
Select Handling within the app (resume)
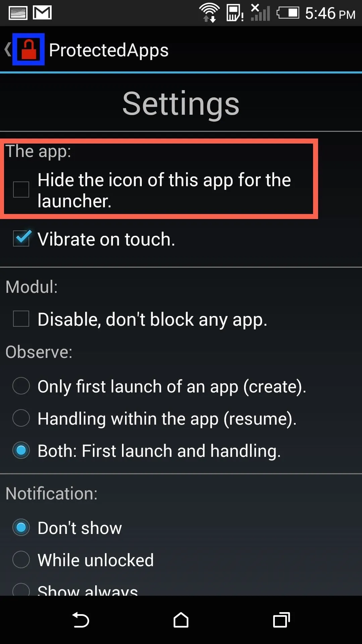pyautogui.click(x=21, y=418)
